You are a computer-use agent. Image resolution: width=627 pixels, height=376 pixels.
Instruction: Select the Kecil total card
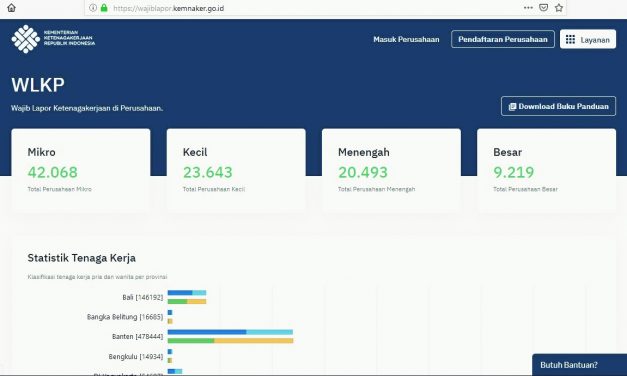pos(236,170)
